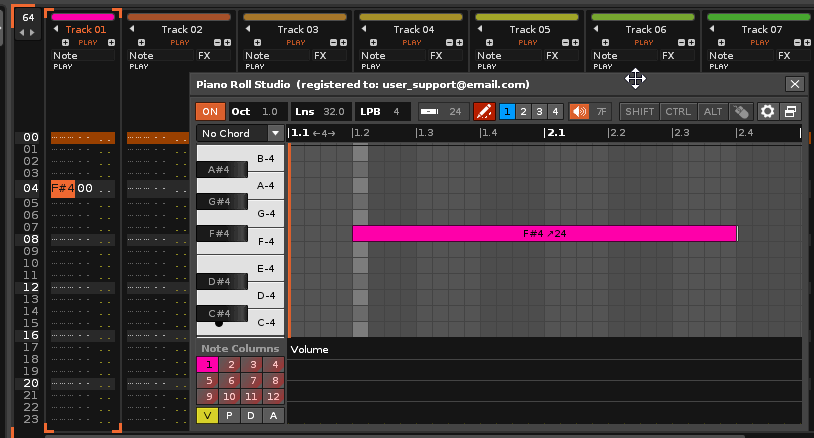Click the A#4 black piano key
The width and height of the screenshot is (814, 438).
[222, 169]
